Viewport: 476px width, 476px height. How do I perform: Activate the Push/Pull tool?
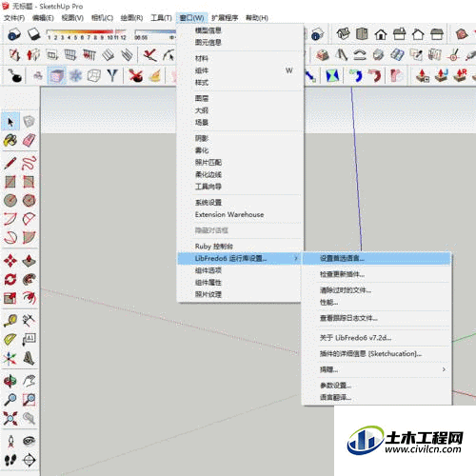(29, 261)
